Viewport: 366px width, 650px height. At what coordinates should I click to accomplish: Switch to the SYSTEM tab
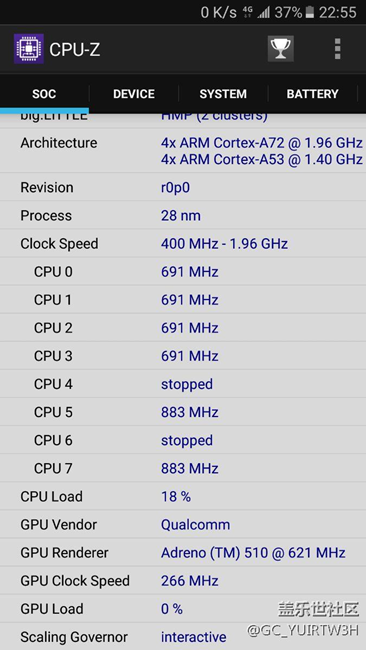point(223,94)
